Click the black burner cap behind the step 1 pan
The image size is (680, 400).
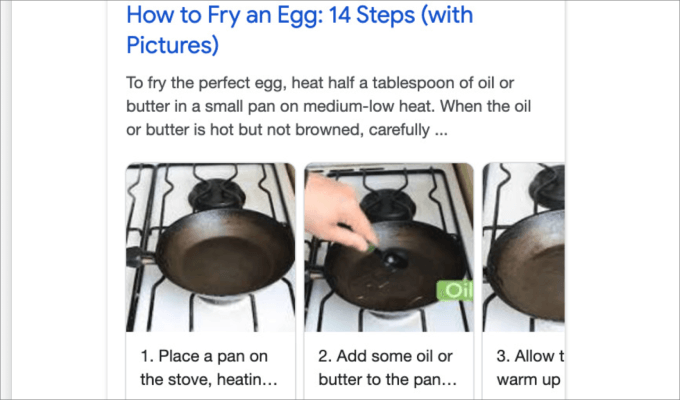click(217, 194)
